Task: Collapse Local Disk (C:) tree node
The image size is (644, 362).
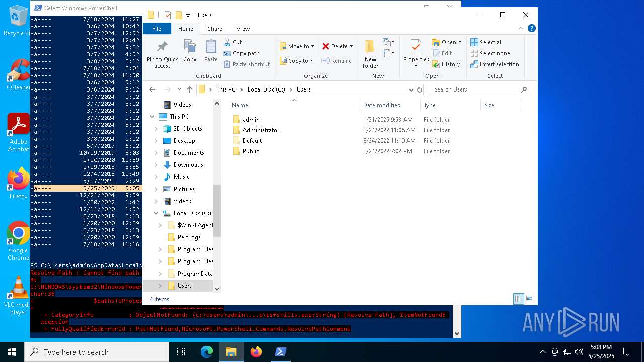Action: [x=156, y=213]
